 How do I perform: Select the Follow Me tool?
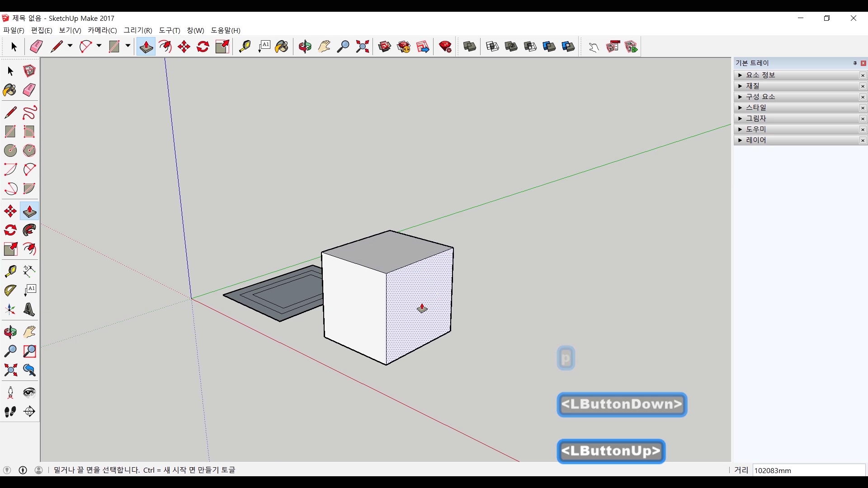point(29,230)
